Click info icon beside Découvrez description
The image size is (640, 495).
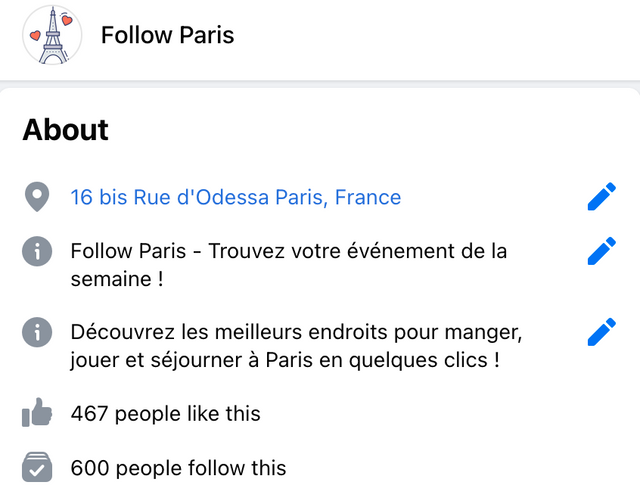tap(37, 332)
